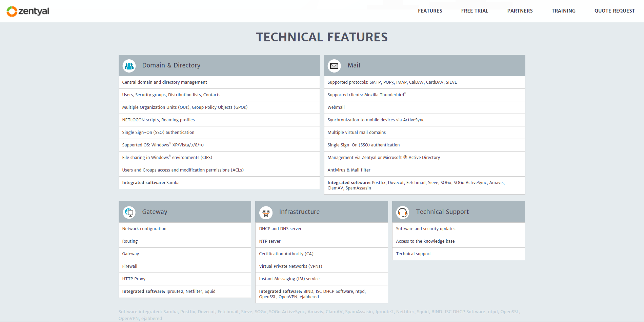Click Mail 'Single Sign-On (SSO) authentication' row
The image size is (644, 322).
pyautogui.click(x=425, y=145)
